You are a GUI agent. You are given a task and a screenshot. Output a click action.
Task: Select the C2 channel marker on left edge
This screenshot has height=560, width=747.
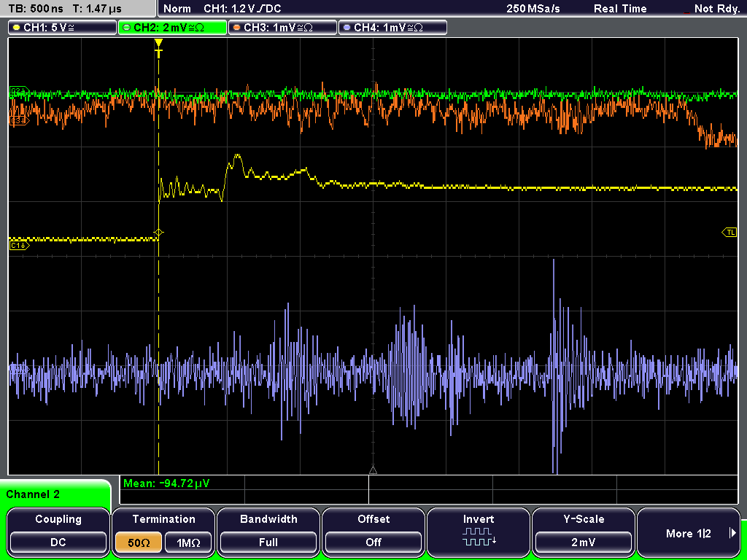(19, 90)
